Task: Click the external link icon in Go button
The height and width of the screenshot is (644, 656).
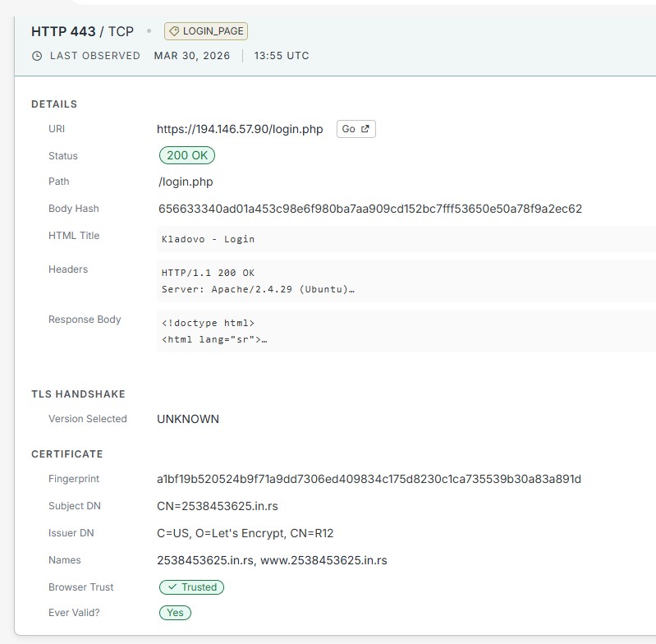Action: tap(365, 129)
